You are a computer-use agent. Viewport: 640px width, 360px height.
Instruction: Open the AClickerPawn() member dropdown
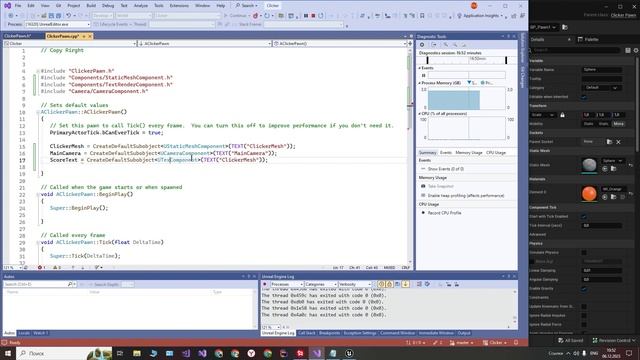[340, 43]
